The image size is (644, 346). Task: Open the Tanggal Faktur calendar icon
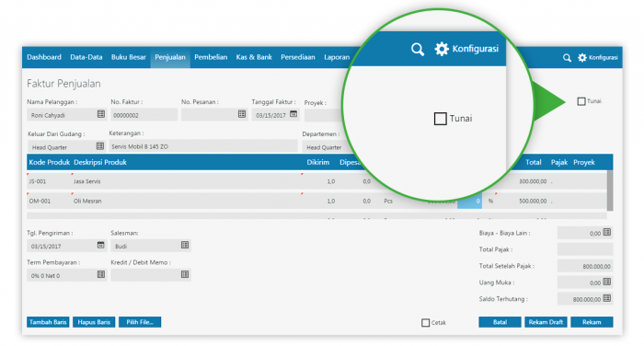tap(293, 114)
